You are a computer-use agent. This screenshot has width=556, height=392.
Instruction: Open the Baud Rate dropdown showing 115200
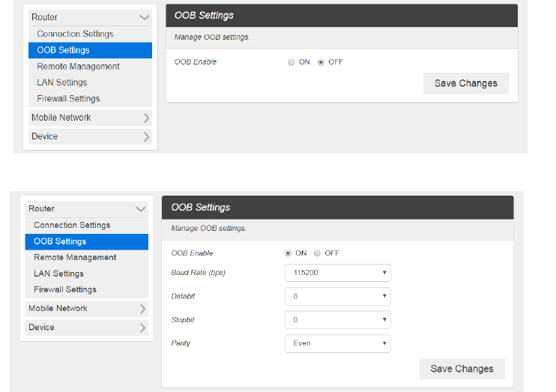click(337, 273)
